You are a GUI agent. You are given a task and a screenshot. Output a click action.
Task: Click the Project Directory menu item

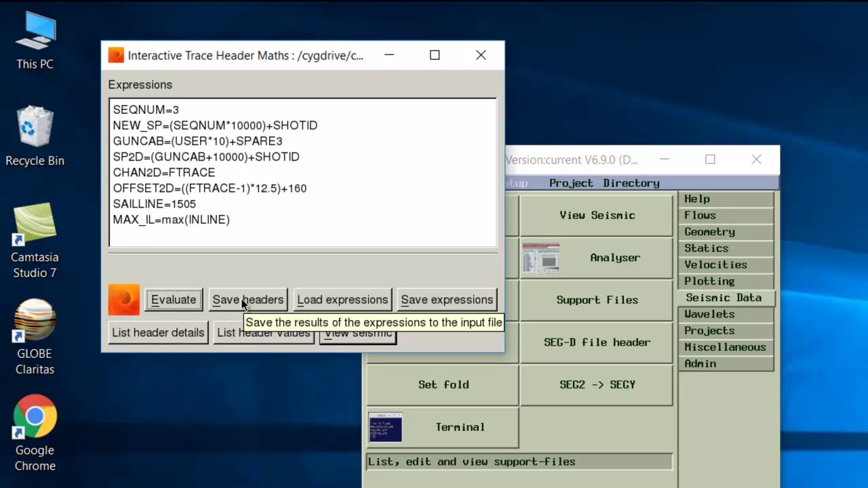604,183
